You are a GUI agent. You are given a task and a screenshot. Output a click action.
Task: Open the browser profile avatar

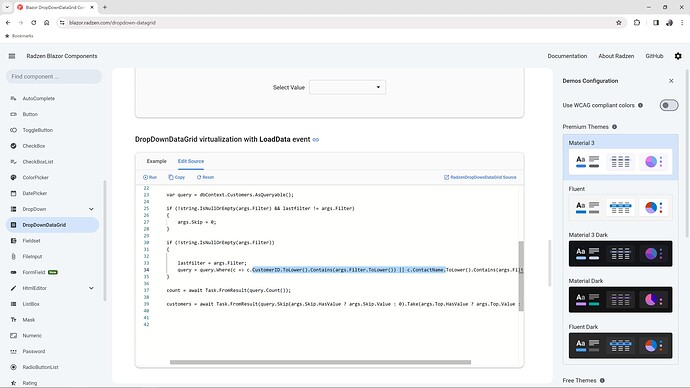point(669,22)
